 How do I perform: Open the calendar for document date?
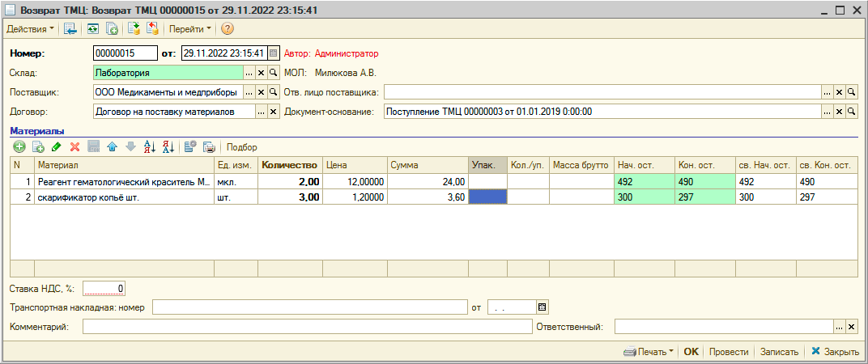pyautogui.click(x=273, y=53)
